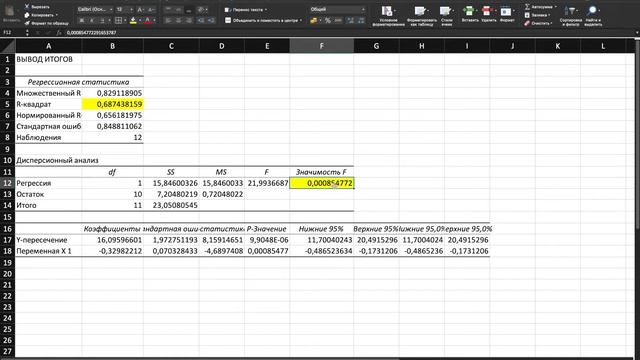Click the fx insert function icon
640x360 pixels.
[x=59, y=33]
